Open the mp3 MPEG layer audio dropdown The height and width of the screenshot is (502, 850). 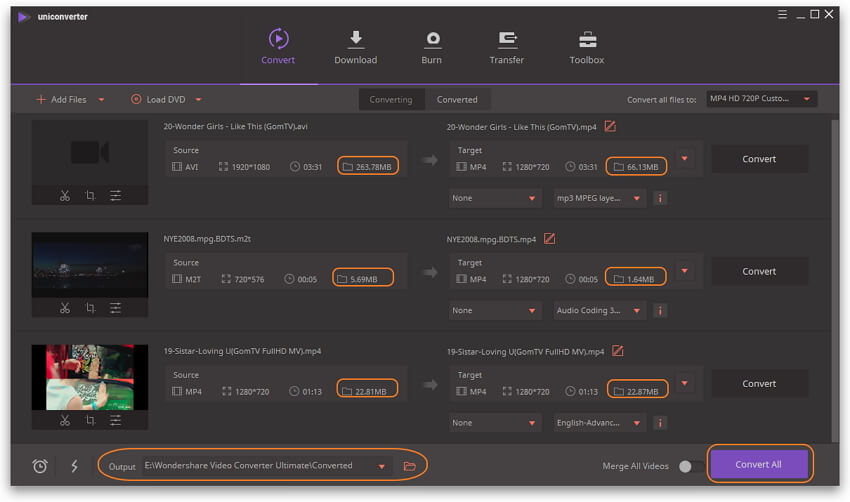click(600, 198)
